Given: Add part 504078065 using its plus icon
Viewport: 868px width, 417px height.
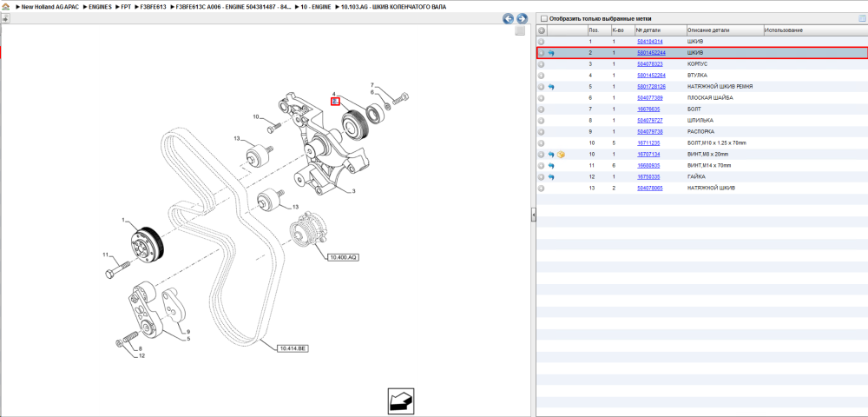Looking at the screenshot, I should (542, 189).
